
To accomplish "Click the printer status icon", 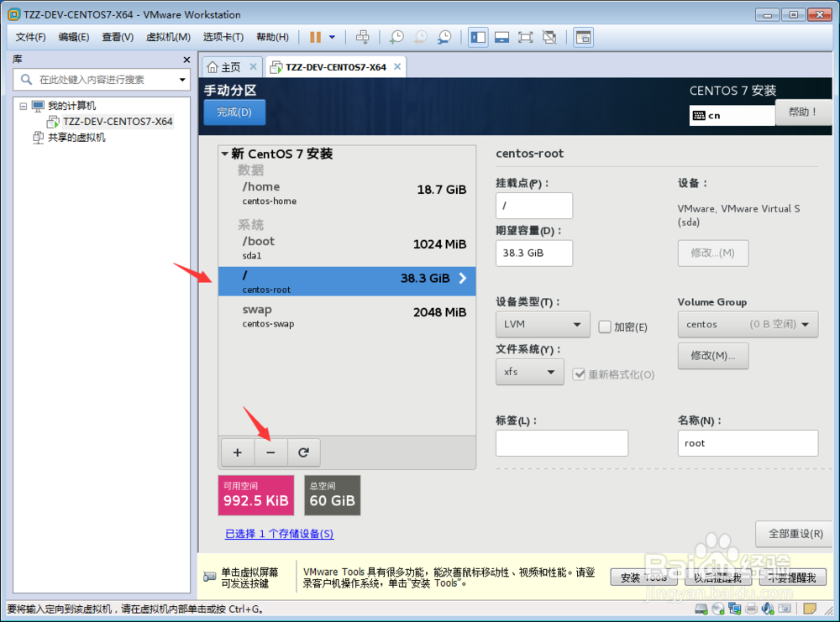I will click(751, 609).
